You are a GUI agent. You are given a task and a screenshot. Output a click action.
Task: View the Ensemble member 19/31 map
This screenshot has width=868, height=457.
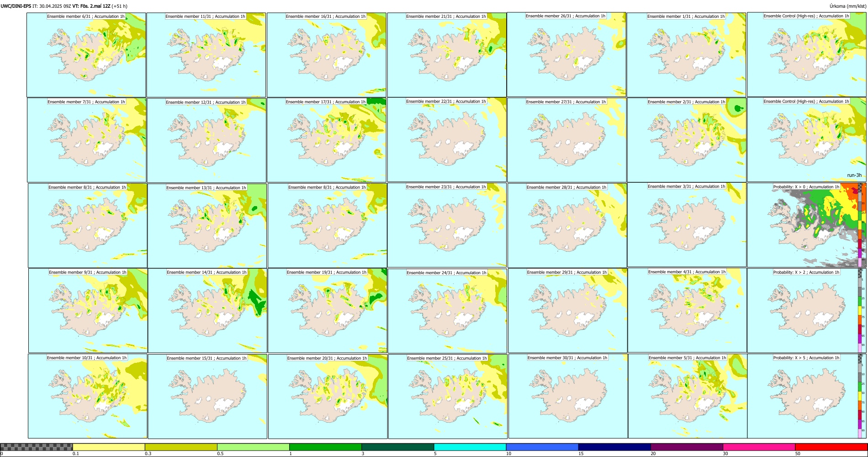coord(327,311)
